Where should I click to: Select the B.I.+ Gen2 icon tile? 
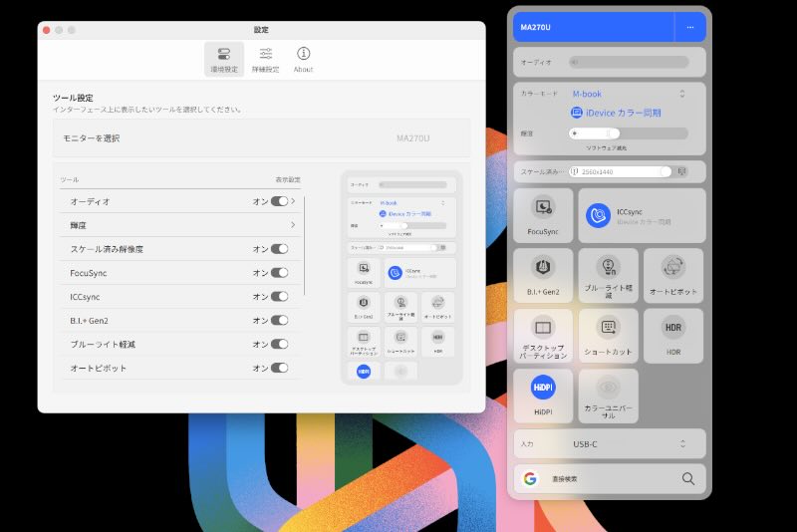click(543, 276)
